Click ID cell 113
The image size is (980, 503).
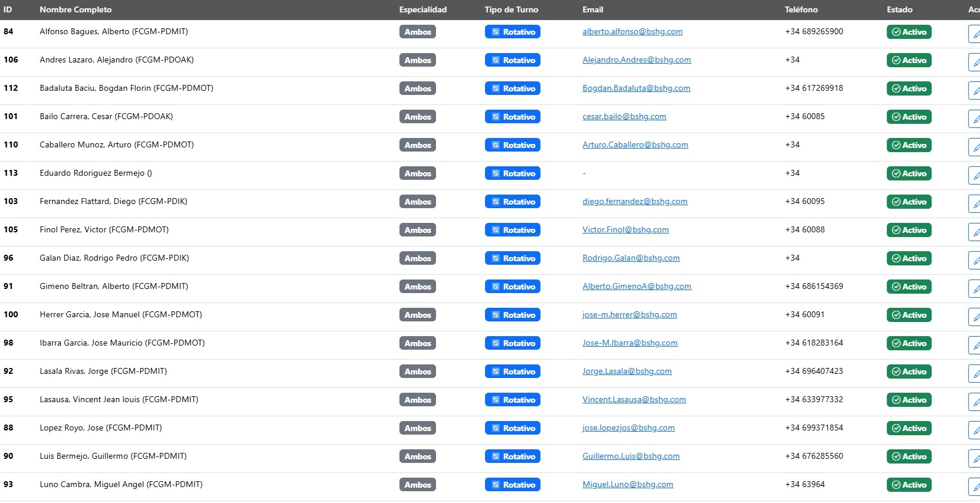point(11,173)
